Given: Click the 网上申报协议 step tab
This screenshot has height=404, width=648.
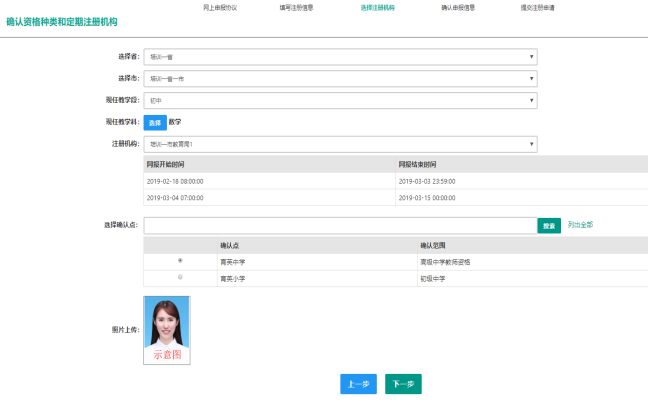Looking at the screenshot, I should (220, 7).
